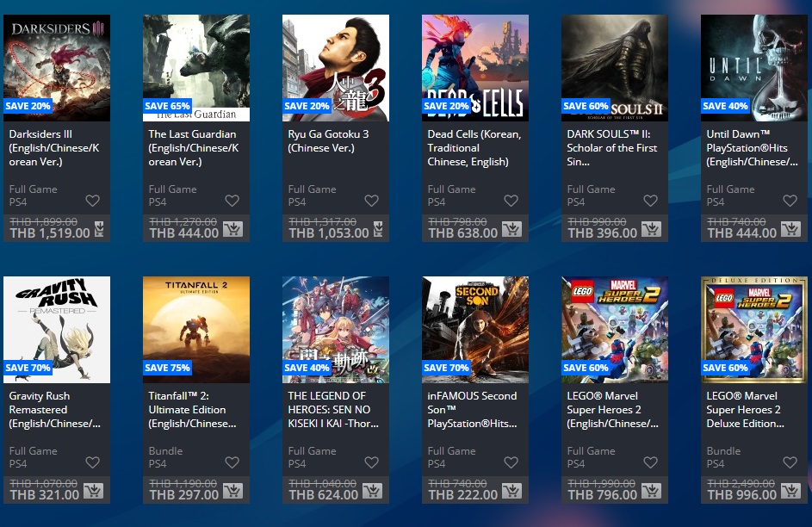
Task: Wishlist LEGO Marvel Deluxe Edition bundle heart
Action: click(x=790, y=462)
